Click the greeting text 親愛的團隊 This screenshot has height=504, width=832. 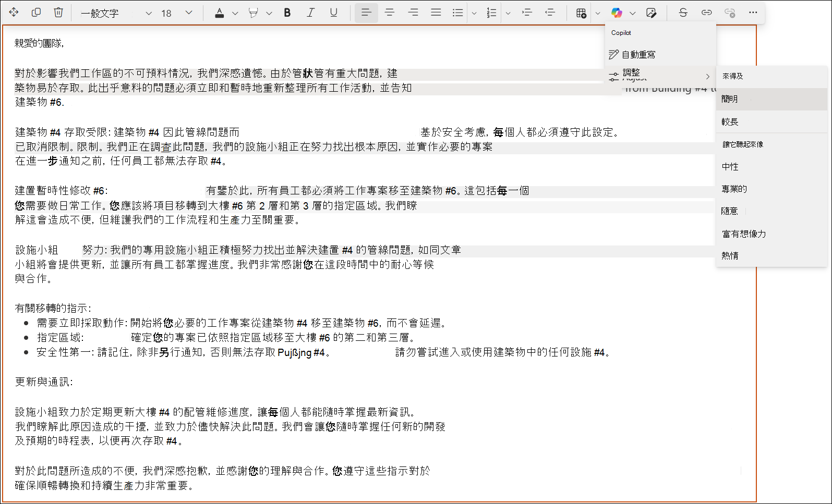point(39,43)
